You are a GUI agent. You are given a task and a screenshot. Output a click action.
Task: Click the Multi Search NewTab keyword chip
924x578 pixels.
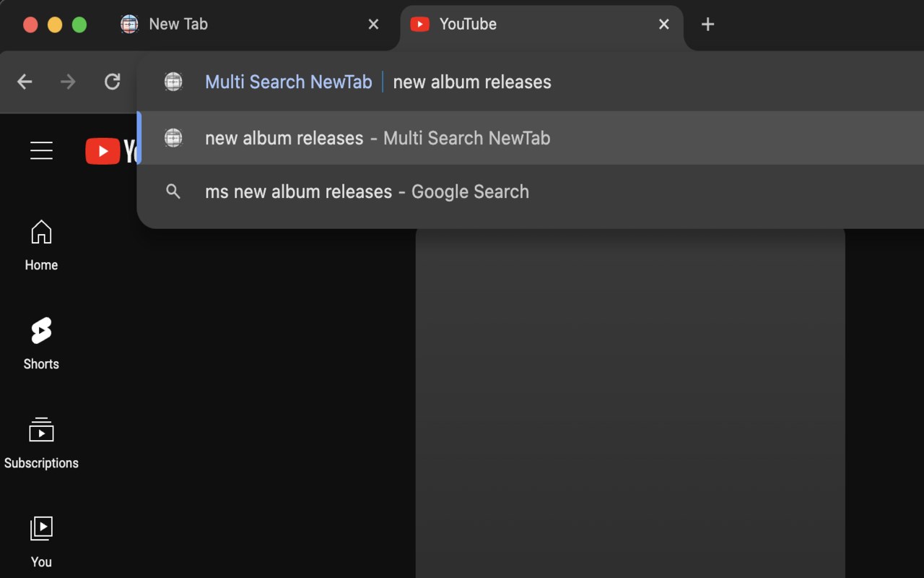tap(288, 82)
